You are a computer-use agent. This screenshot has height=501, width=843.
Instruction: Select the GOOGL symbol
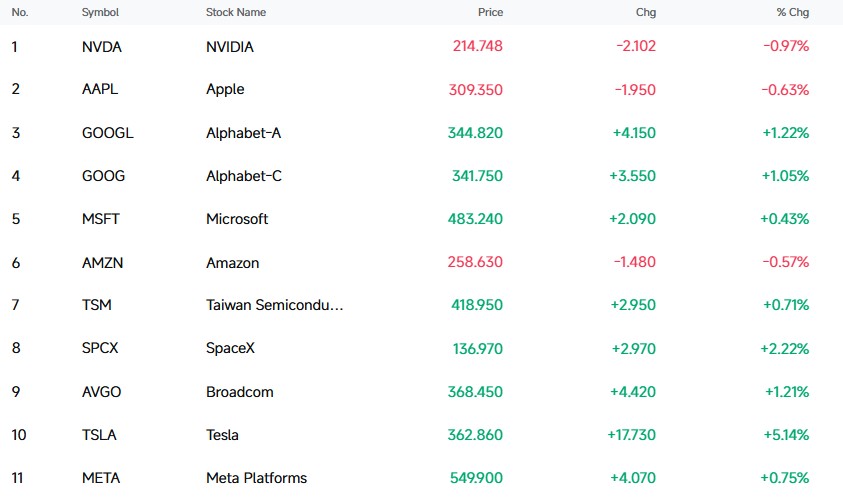pos(108,133)
